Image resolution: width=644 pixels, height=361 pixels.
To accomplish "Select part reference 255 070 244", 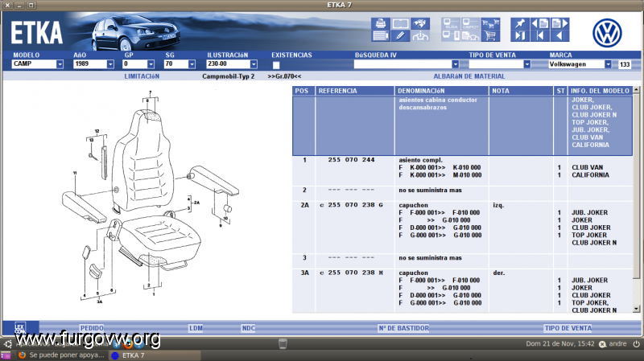I will (351, 160).
